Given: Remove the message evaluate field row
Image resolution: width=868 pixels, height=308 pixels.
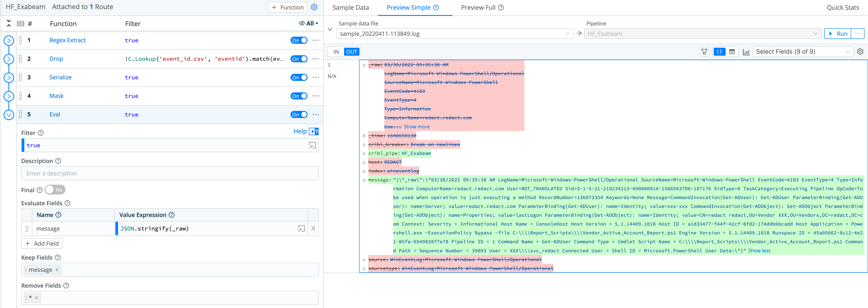Looking at the screenshot, I should [x=313, y=228].
